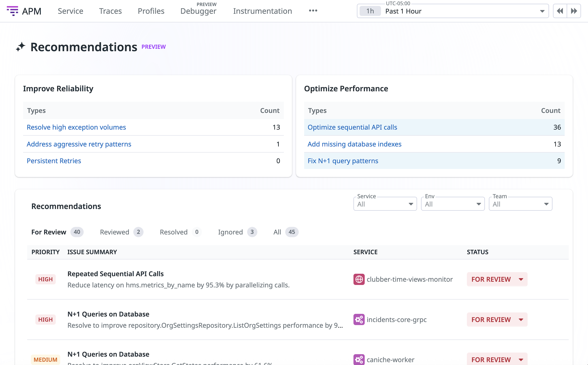Click Fix N+1 query patterns link
This screenshot has width=588, height=365.
coord(343,161)
